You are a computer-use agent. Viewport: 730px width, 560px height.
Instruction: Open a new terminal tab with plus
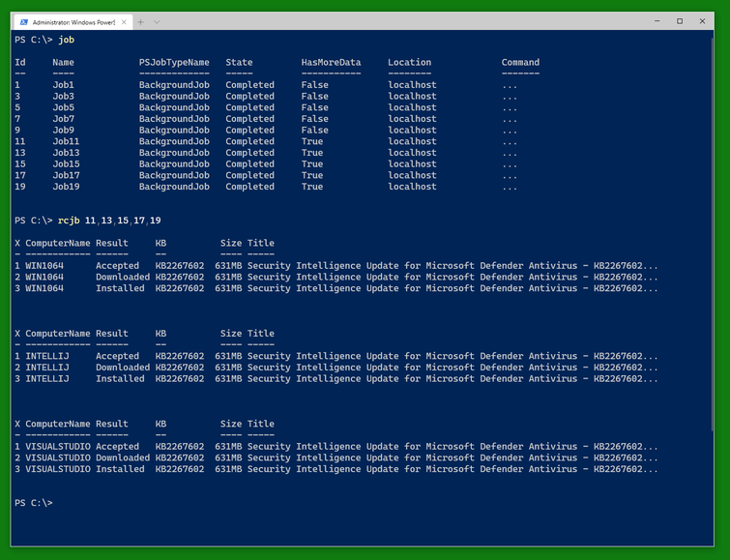pyautogui.click(x=140, y=22)
